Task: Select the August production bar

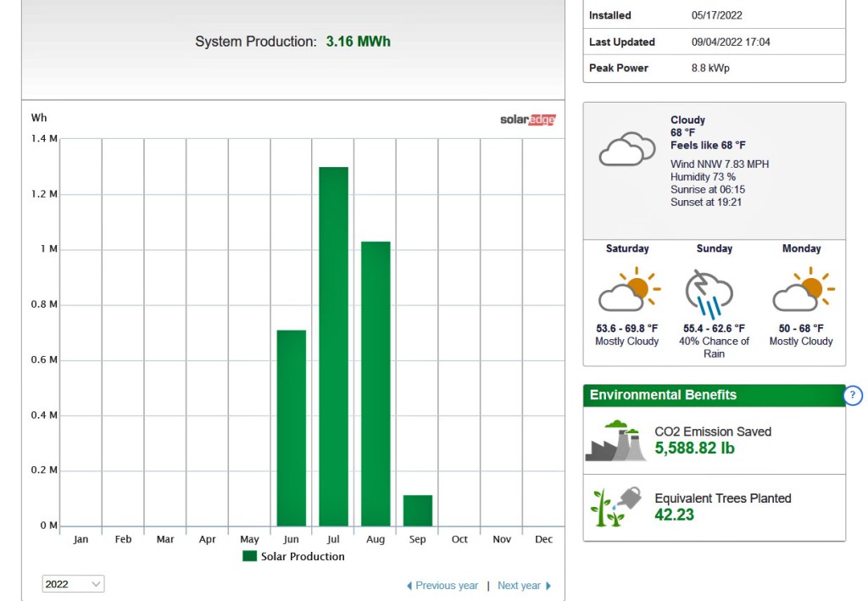Action: (376, 384)
